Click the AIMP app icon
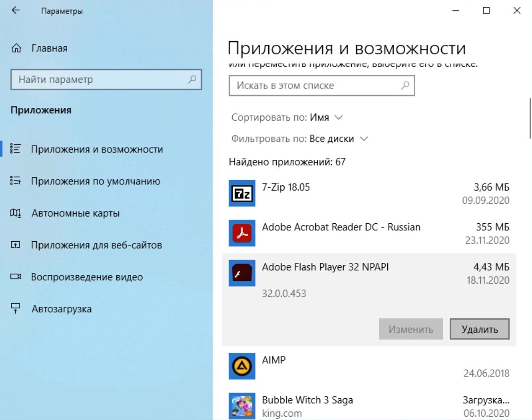This screenshot has height=420, width=532. point(242,366)
